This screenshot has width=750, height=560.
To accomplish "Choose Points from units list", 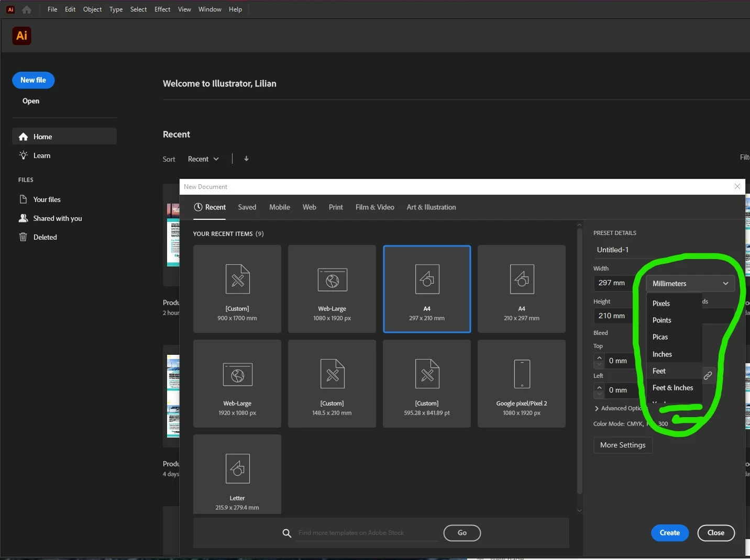I will pyautogui.click(x=675, y=320).
